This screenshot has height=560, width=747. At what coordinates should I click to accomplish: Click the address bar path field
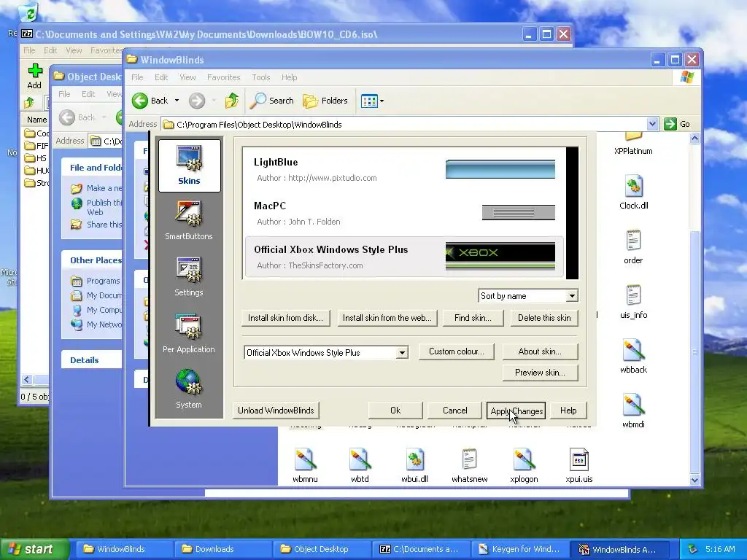click(404, 124)
